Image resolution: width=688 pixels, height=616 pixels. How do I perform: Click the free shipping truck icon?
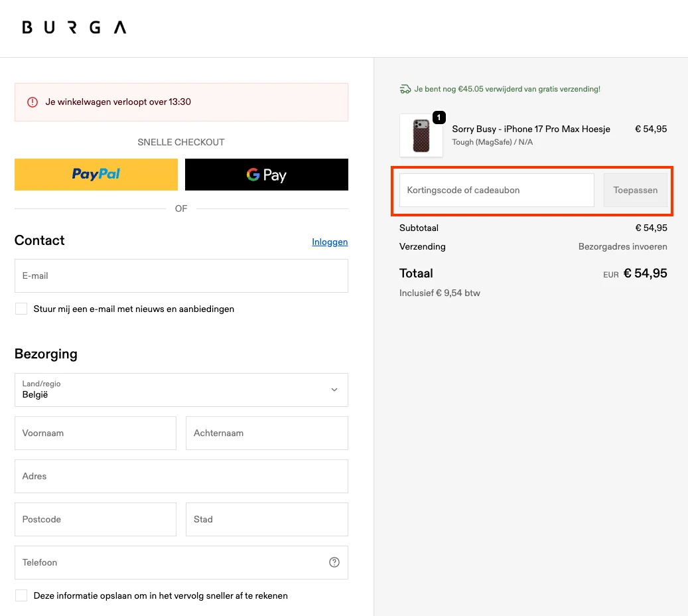point(405,88)
